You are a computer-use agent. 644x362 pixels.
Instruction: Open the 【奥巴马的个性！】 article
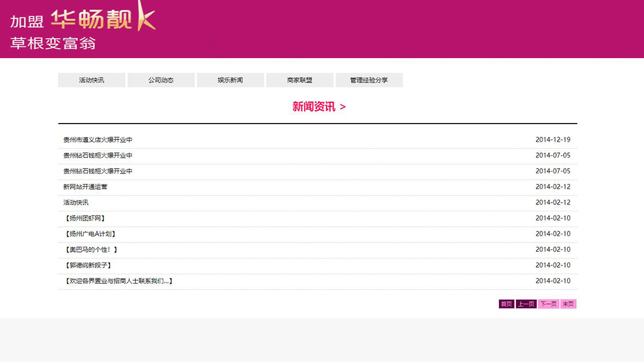[91, 250]
